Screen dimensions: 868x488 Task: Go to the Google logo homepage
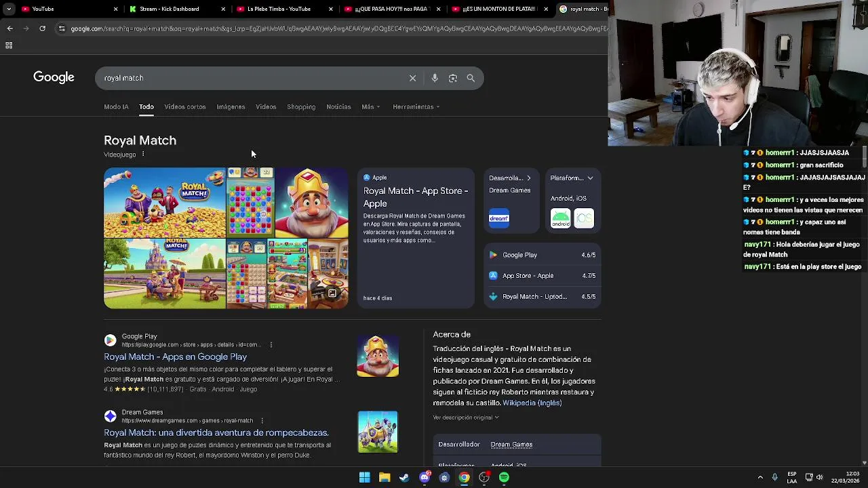[x=54, y=77]
